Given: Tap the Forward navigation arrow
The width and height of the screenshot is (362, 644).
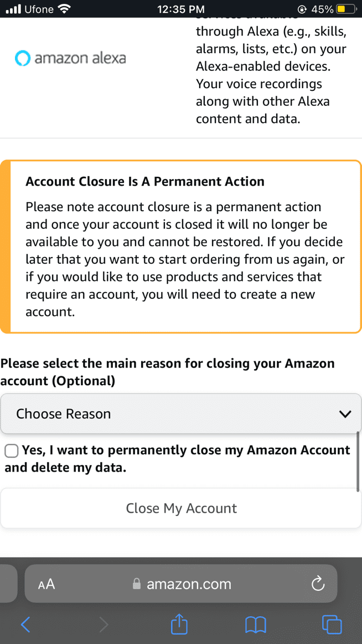Looking at the screenshot, I should point(102,624).
